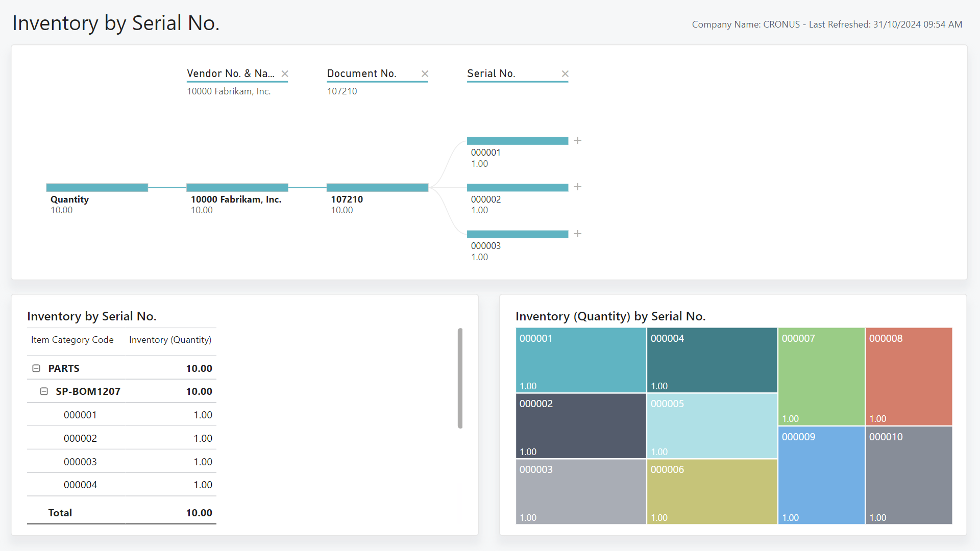Screen dimensions: 980x551
Task: Select treemap tile 000008
Action: coord(909,376)
